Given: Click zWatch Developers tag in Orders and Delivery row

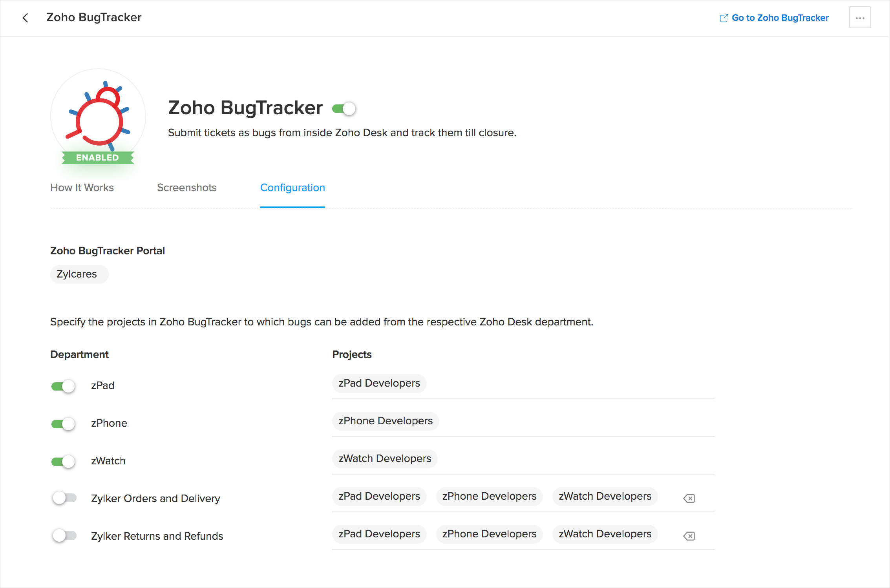Looking at the screenshot, I should [x=605, y=497].
